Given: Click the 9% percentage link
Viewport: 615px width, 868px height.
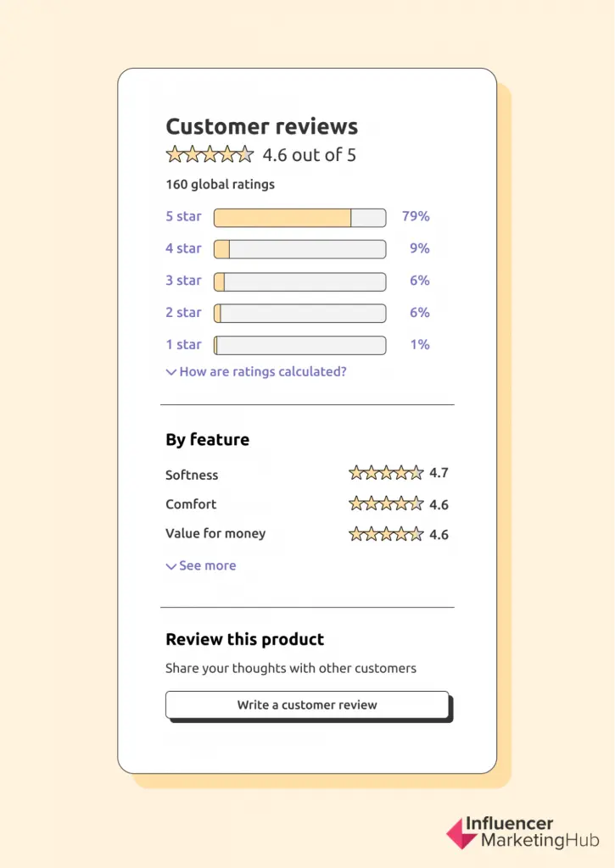Looking at the screenshot, I should [x=419, y=248].
